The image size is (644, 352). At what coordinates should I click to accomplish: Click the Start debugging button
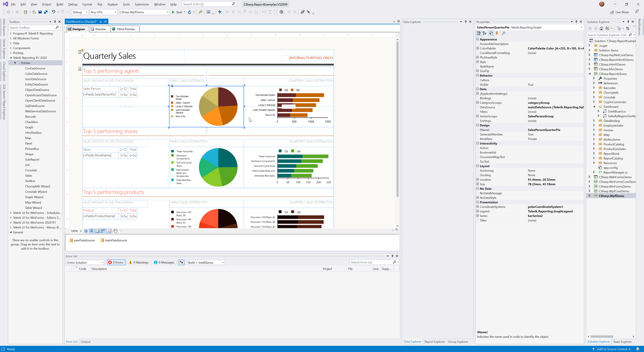click(x=177, y=12)
